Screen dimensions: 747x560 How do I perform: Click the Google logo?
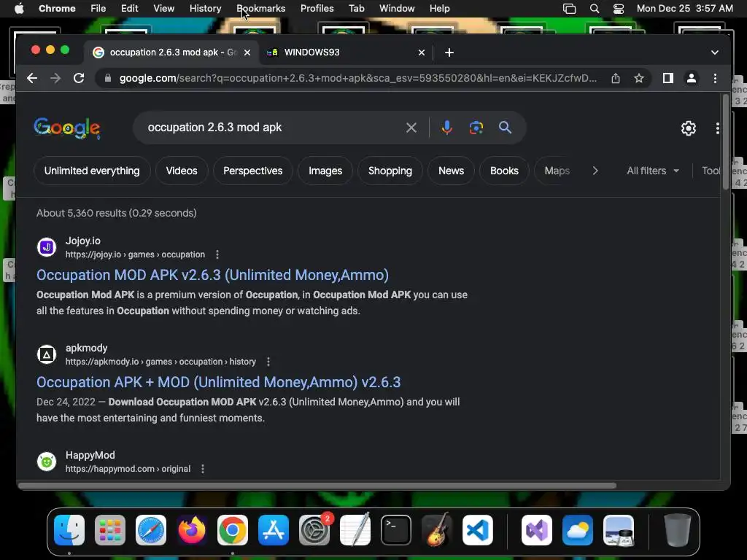point(66,128)
